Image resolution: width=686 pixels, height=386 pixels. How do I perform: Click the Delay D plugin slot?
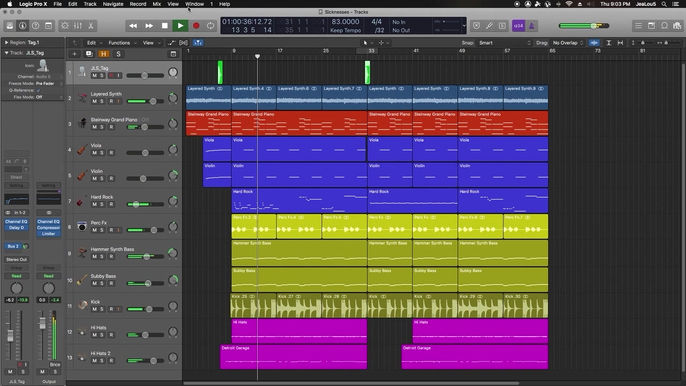(x=17, y=228)
